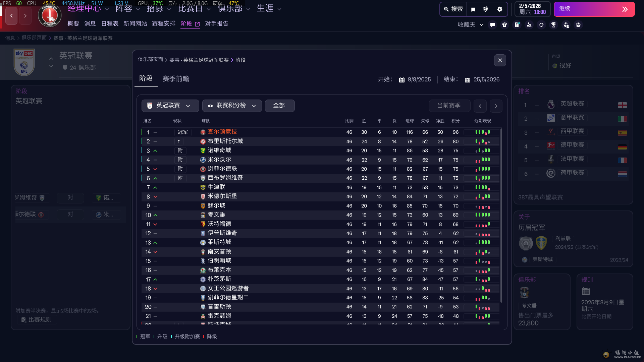Open the bookmark icon in top toolbar

[473, 9]
